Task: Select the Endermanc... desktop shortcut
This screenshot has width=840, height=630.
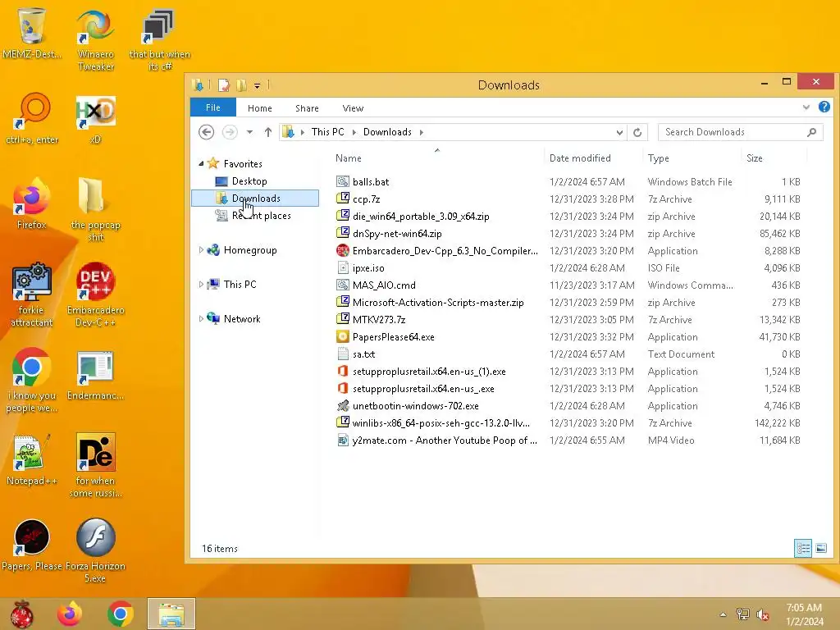Action: point(95,375)
